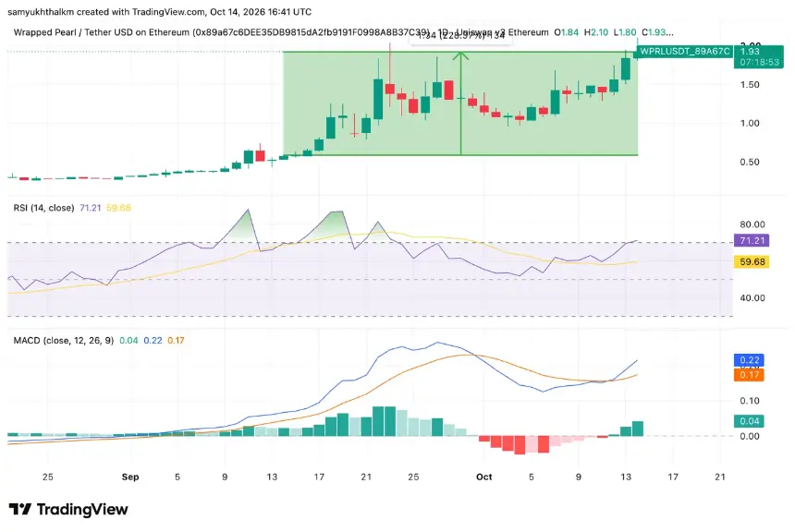795x532 pixels.
Task: Click the purple 71.21 tag on RSI axis
Action: tap(752, 240)
